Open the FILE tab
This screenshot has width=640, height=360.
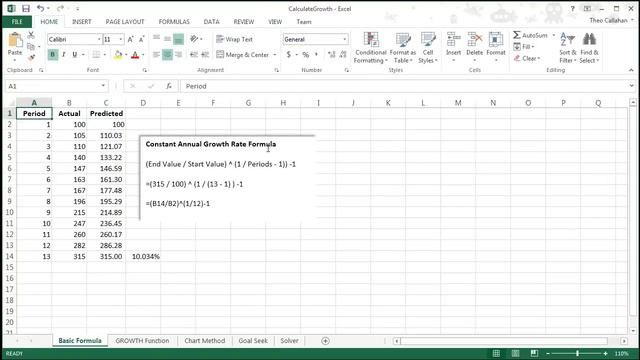pyautogui.click(x=17, y=22)
